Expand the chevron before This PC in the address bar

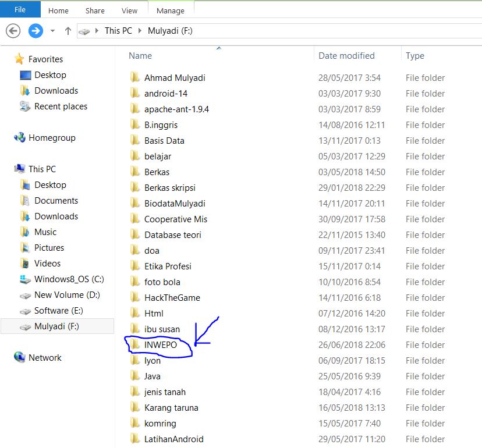[x=97, y=31]
